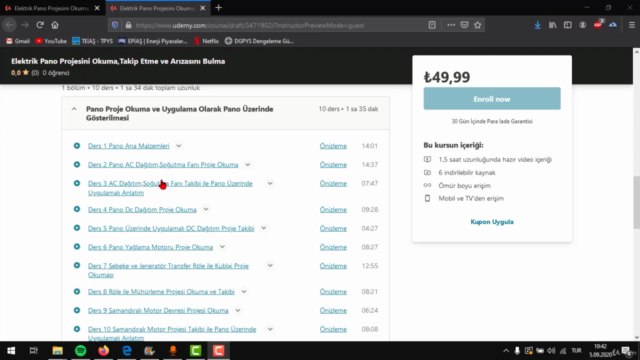The height and width of the screenshot is (360, 640).
Task: Open Ders 1 Pano Ana Malzemleri lesson
Action: pos(129,146)
